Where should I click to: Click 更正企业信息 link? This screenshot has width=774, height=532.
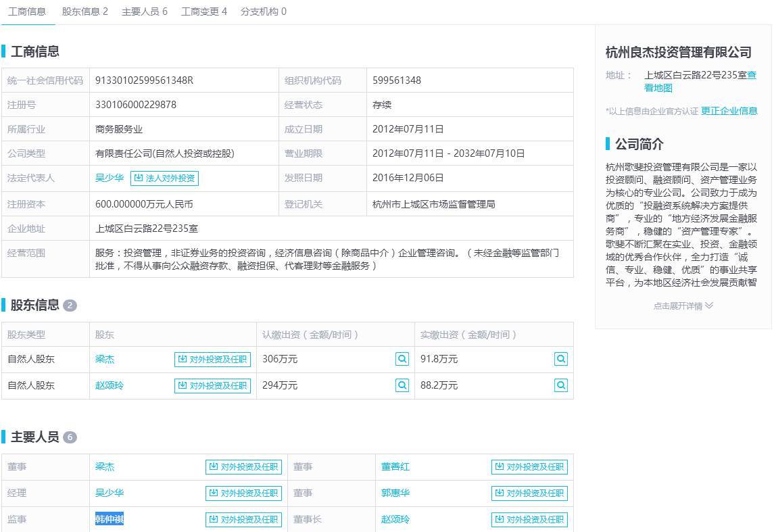pyautogui.click(x=729, y=111)
